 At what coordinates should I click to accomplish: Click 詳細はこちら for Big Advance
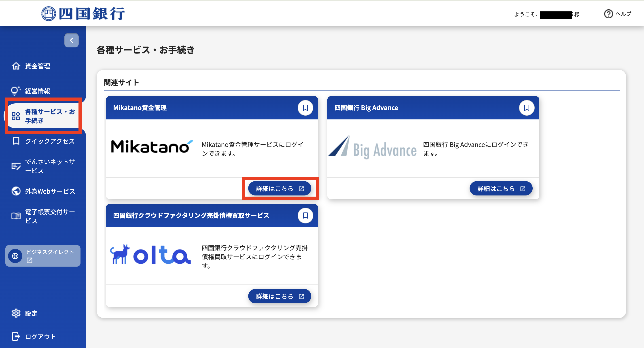coord(501,189)
